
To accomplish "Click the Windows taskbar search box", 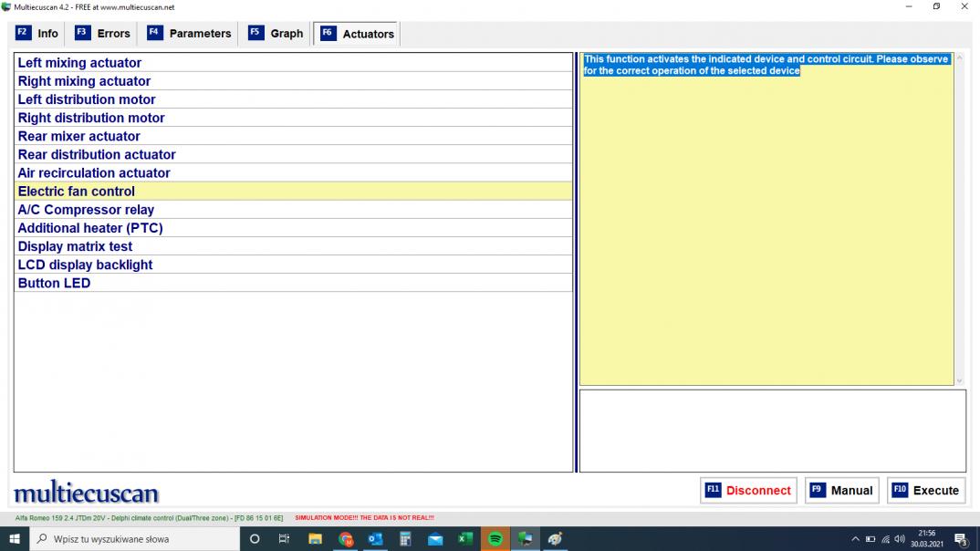I will coord(134,538).
